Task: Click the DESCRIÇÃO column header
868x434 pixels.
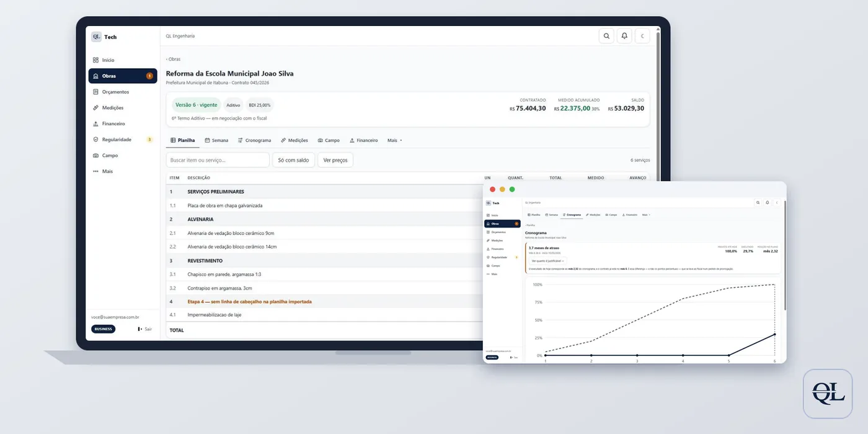Action: [x=198, y=178]
